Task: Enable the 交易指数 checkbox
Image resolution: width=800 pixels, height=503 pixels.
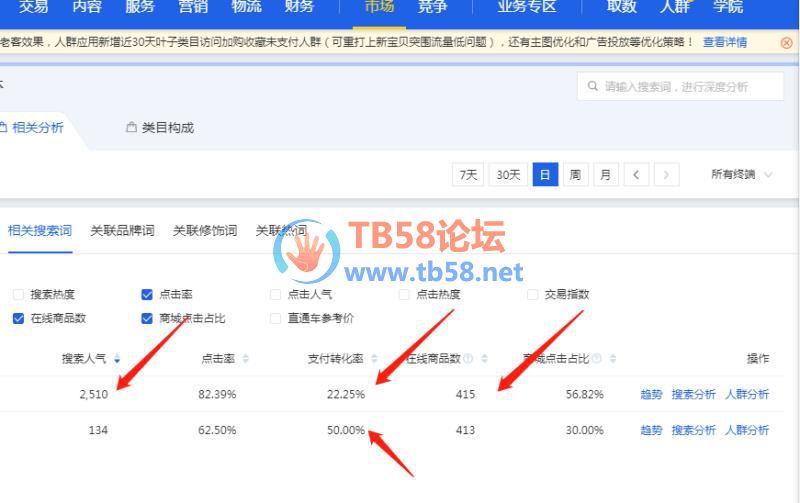Action: 533,294
